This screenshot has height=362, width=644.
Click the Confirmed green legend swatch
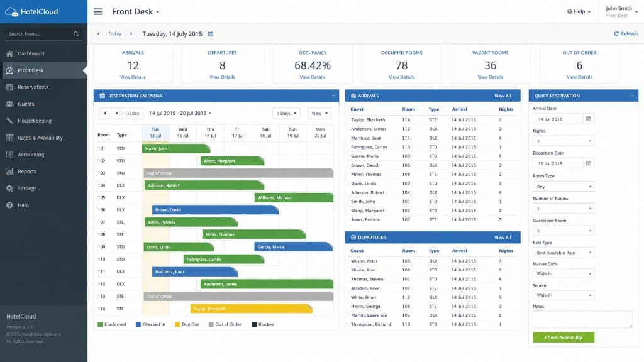[100, 324]
